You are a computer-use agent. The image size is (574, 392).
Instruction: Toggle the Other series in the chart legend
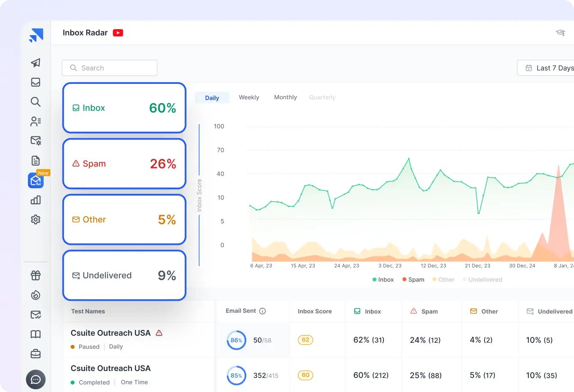click(443, 279)
